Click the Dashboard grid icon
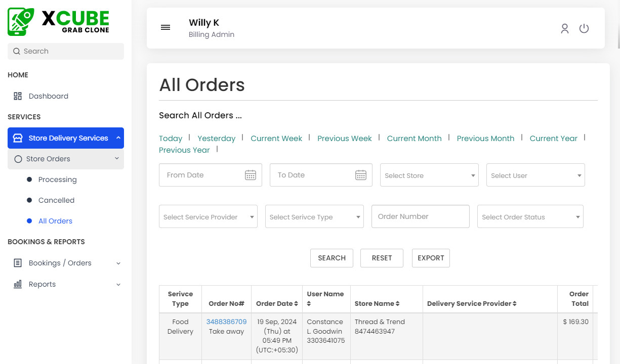This screenshot has width=620, height=364. [x=18, y=96]
